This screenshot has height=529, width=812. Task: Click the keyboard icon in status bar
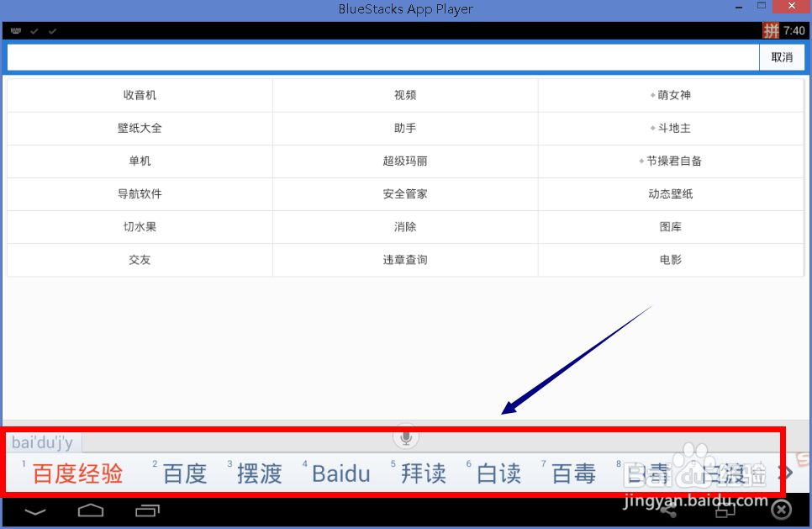16,31
